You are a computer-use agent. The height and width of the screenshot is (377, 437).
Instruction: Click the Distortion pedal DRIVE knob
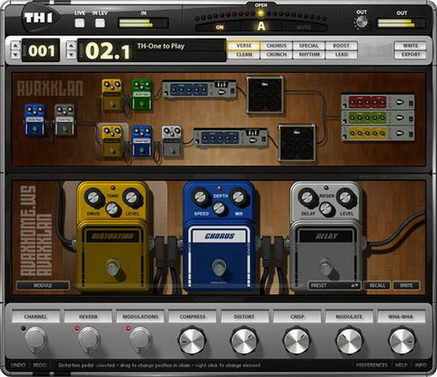94,198
